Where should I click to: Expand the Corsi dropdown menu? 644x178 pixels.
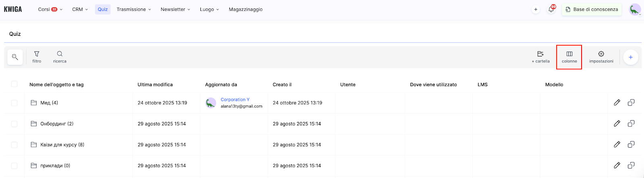[x=50, y=9]
